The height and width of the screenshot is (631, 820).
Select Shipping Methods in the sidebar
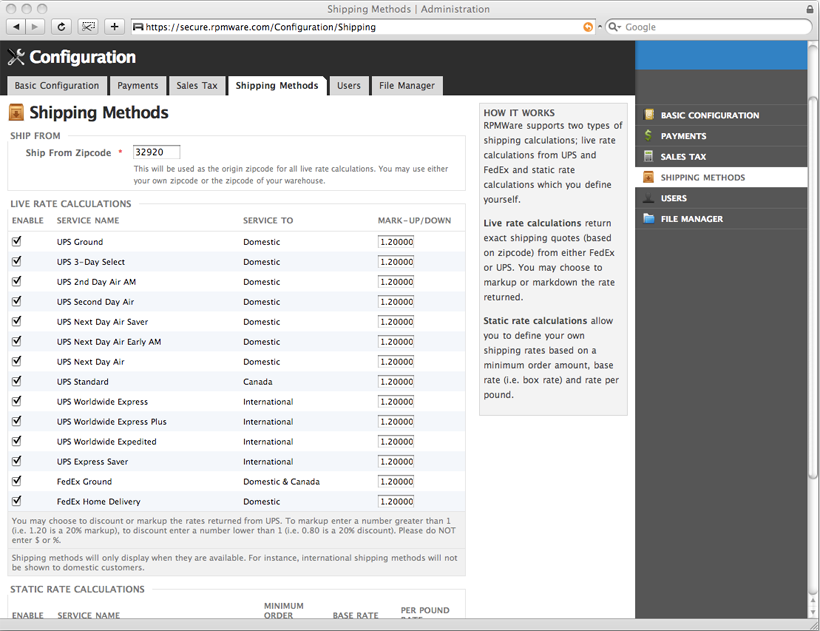click(x=721, y=177)
